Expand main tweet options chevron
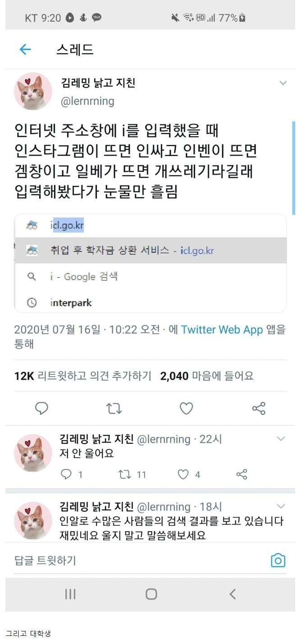Viewport: 297px width, 644px height. [x=283, y=83]
